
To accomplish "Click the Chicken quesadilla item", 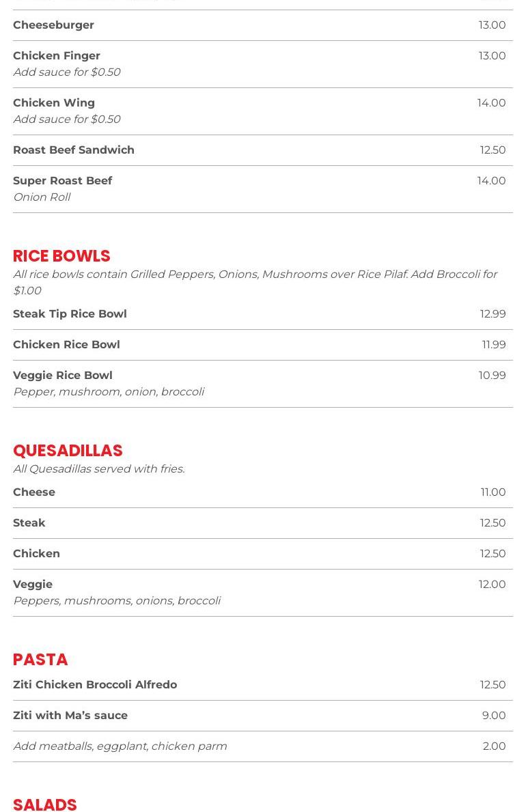I will tap(37, 554).
